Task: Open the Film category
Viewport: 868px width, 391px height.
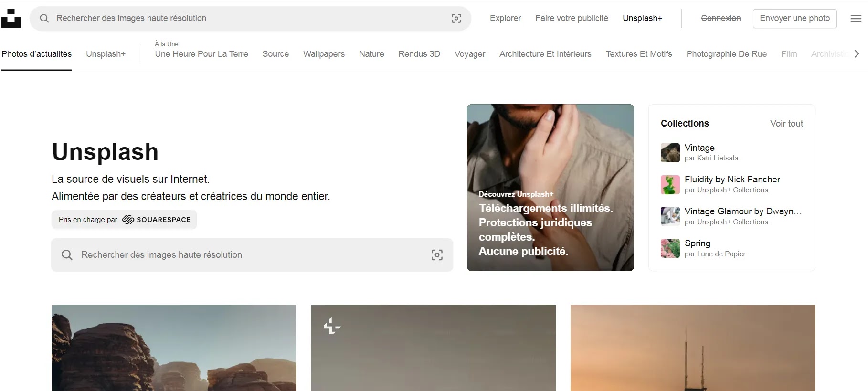Action: tap(789, 54)
